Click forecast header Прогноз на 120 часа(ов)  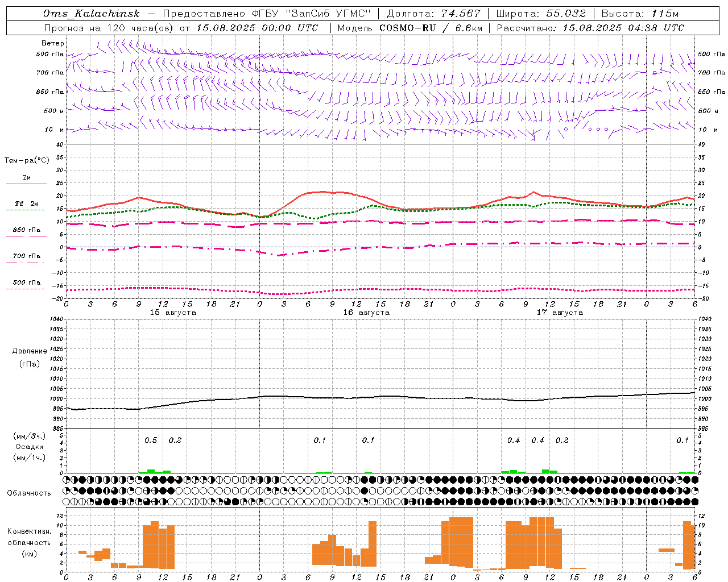click(x=109, y=28)
